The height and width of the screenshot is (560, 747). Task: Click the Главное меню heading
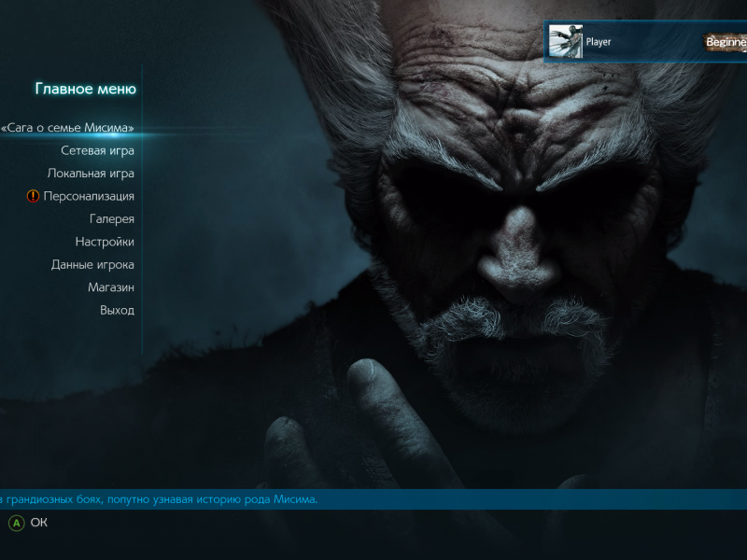click(85, 90)
